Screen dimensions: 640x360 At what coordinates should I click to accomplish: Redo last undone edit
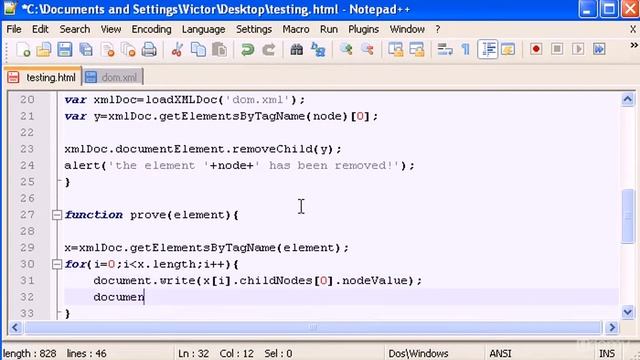coord(269,50)
